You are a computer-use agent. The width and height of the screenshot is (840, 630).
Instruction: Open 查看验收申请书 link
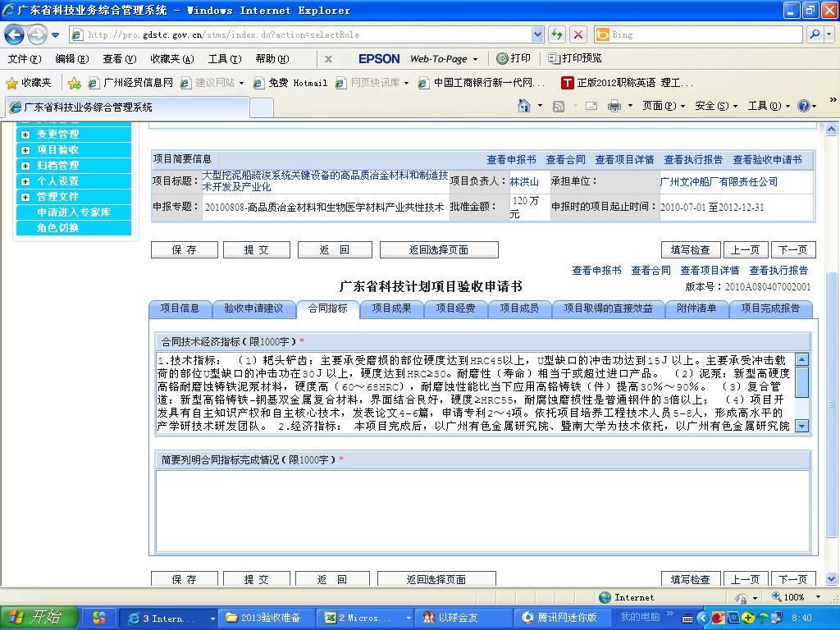tap(767, 160)
